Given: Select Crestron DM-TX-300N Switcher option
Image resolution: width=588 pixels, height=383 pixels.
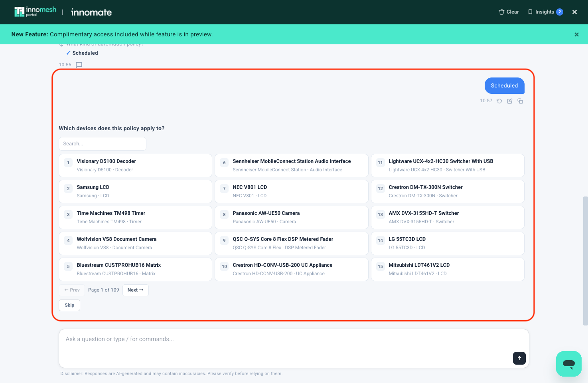Looking at the screenshot, I should pyautogui.click(x=448, y=191).
